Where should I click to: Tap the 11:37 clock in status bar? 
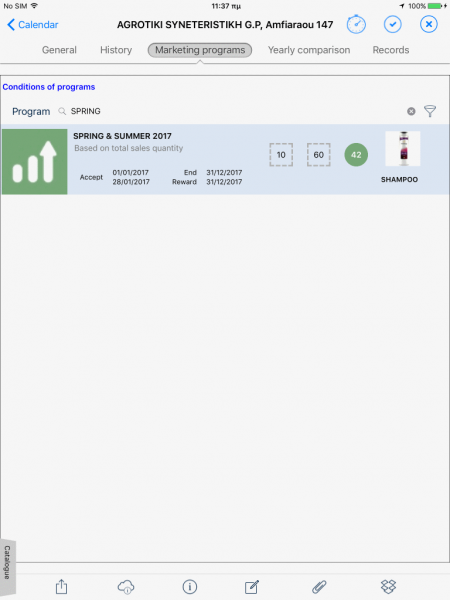click(x=226, y=6)
